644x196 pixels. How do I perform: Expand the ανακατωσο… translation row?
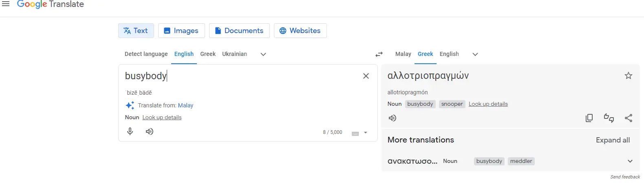[630, 161]
